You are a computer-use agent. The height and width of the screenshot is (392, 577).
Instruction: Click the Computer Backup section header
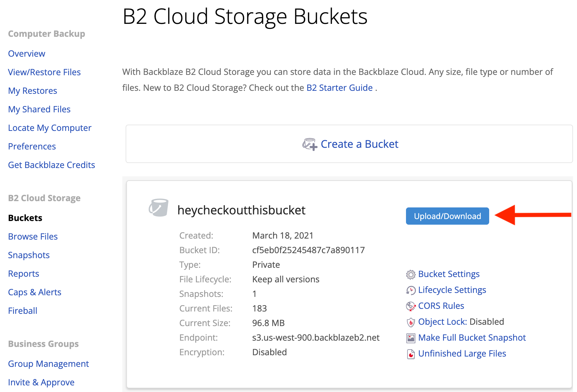[x=46, y=34]
